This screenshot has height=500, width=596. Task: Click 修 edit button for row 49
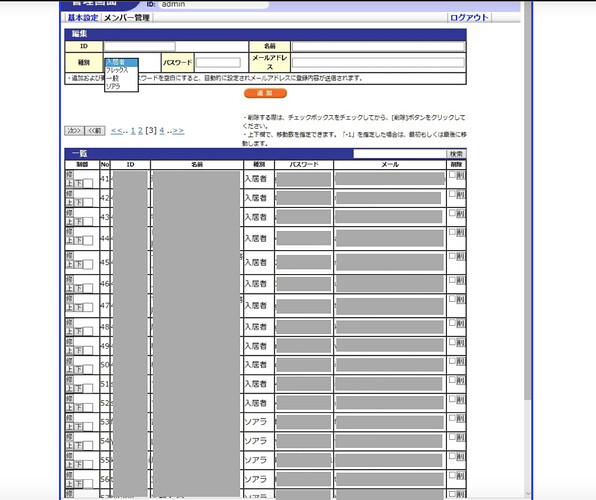pyautogui.click(x=69, y=341)
